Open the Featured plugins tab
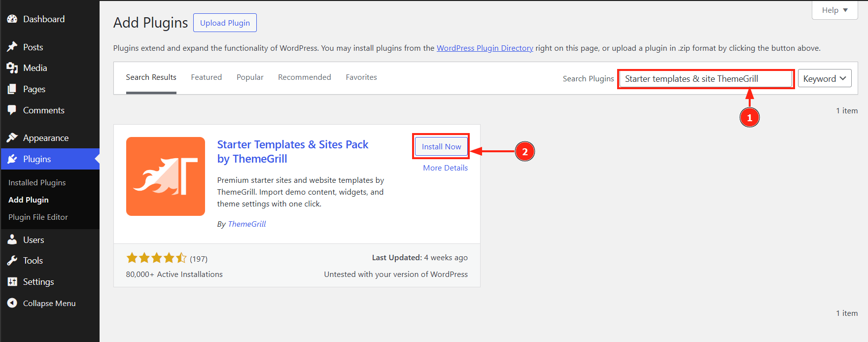This screenshot has width=868, height=342. tap(207, 77)
